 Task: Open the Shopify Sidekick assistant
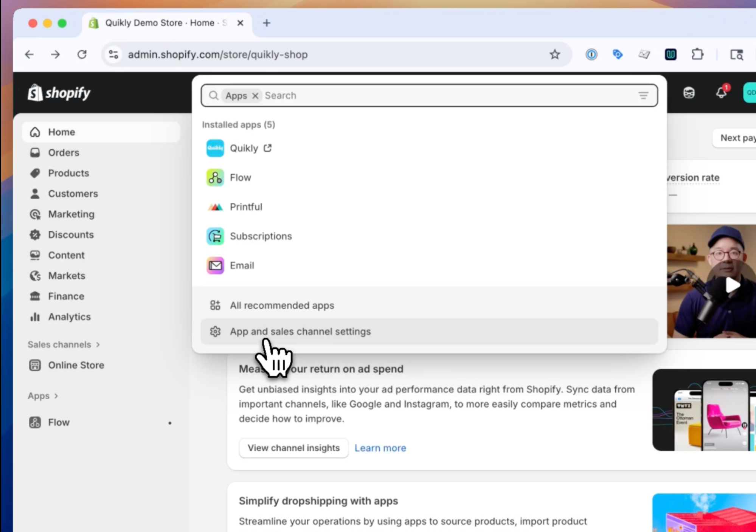(x=689, y=93)
